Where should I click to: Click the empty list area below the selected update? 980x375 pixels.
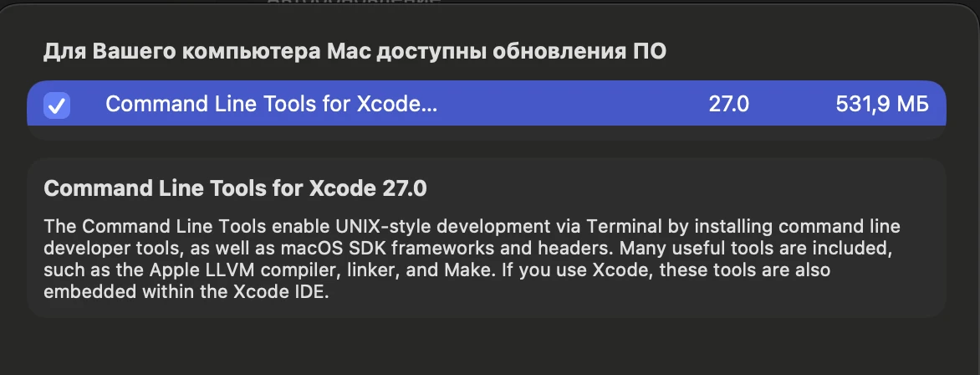(487, 134)
